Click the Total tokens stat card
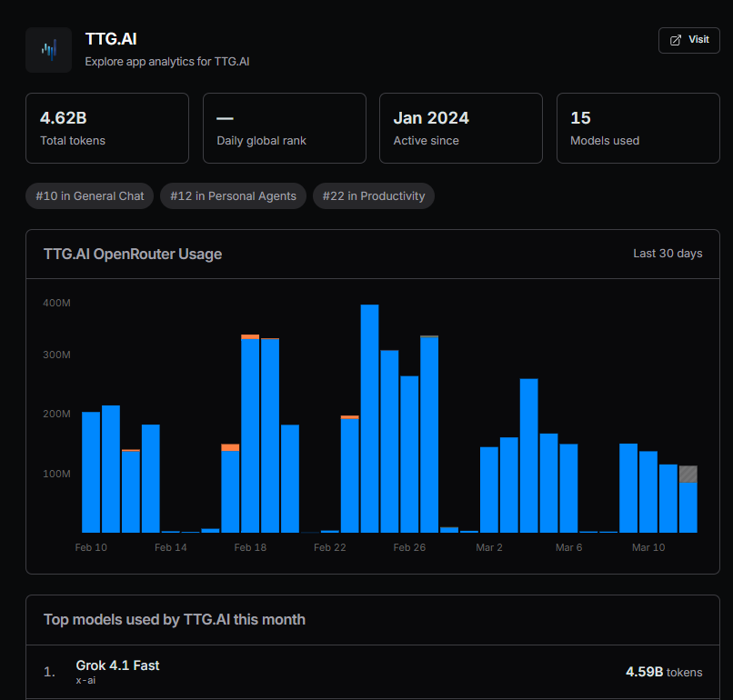Screen dimensions: 733x700 (106, 128)
